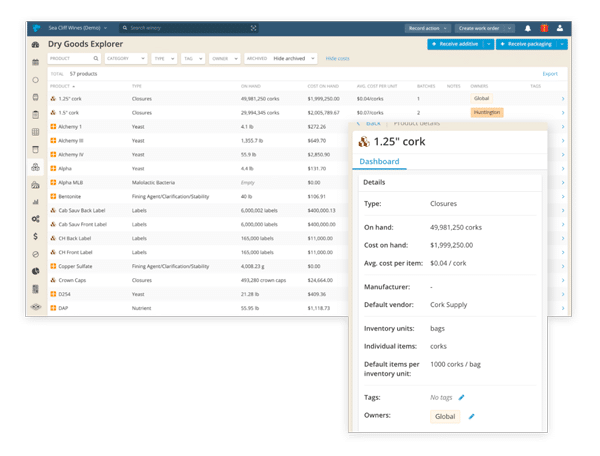
Task: Click the Receive additive button
Action: (456, 44)
